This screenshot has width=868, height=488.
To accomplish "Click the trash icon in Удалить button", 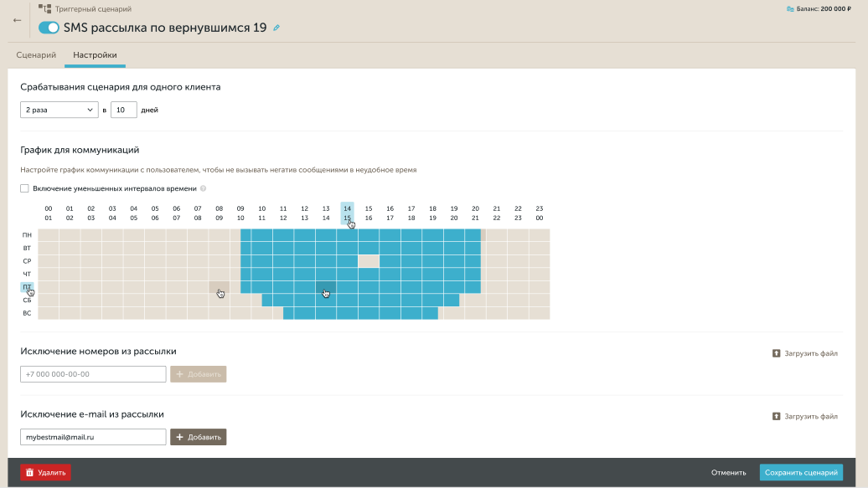I will coord(29,473).
